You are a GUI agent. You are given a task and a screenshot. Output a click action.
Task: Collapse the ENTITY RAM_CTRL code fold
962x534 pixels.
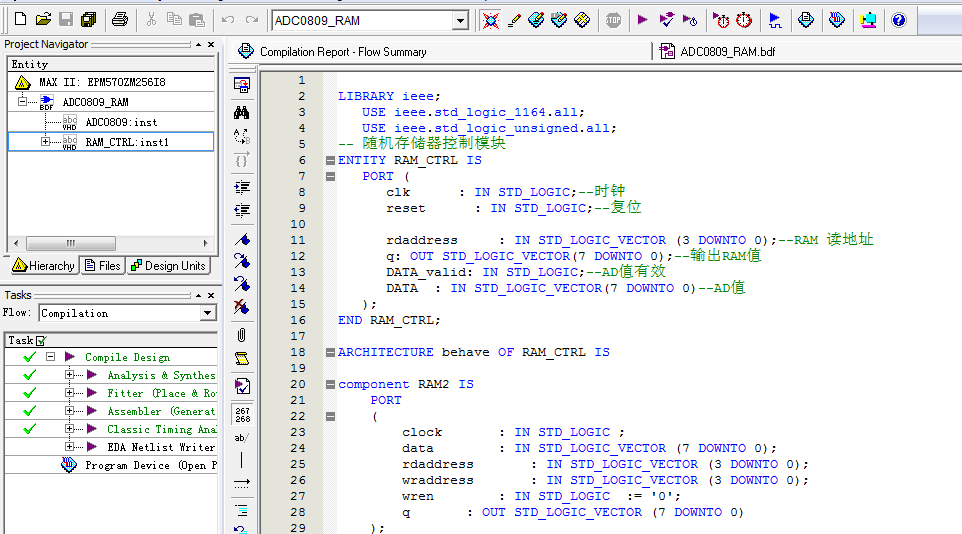pyautogui.click(x=329, y=160)
